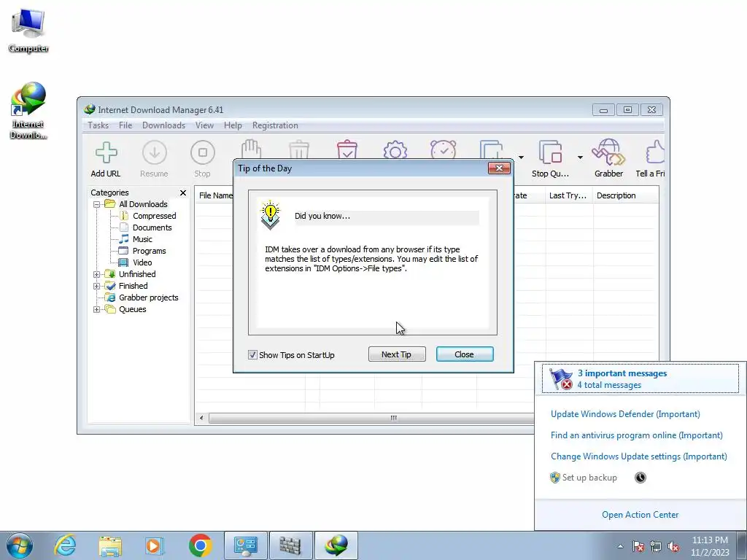Click the Next Tip button
The height and width of the screenshot is (560, 747).
coord(397,354)
